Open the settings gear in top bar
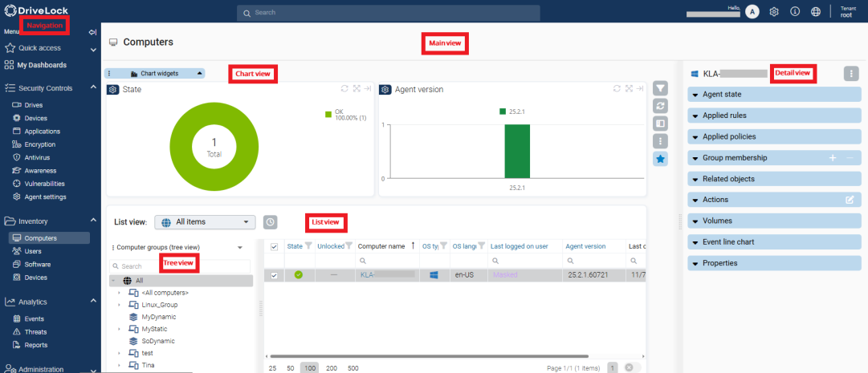This screenshot has width=868, height=373. point(774,12)
